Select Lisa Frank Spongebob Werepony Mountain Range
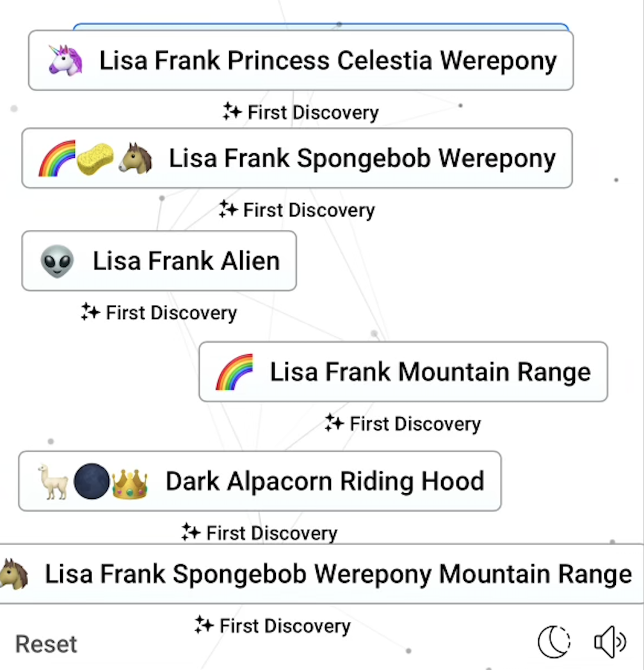Viewport: 644px width, 670px height. [322, 574]
